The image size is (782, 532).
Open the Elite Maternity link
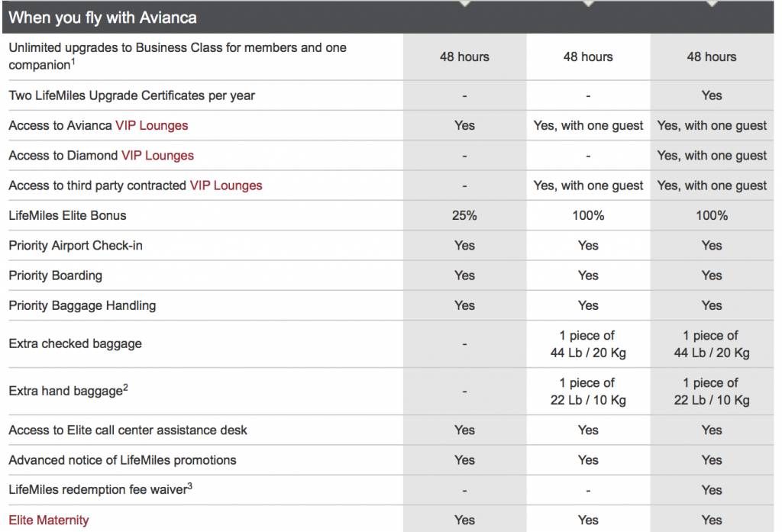pos(49,520)
